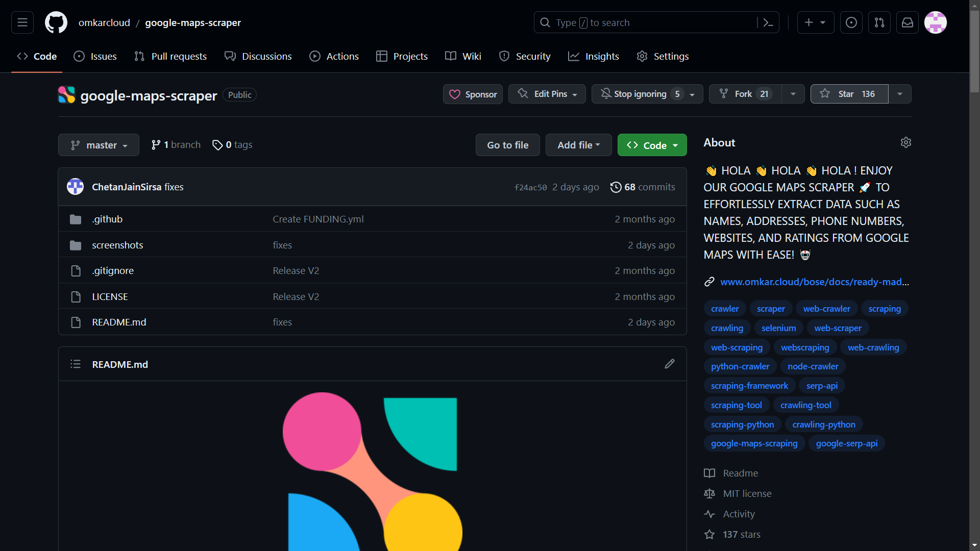
Task: Open the Insights tab
Action: [x=594, y=56]
